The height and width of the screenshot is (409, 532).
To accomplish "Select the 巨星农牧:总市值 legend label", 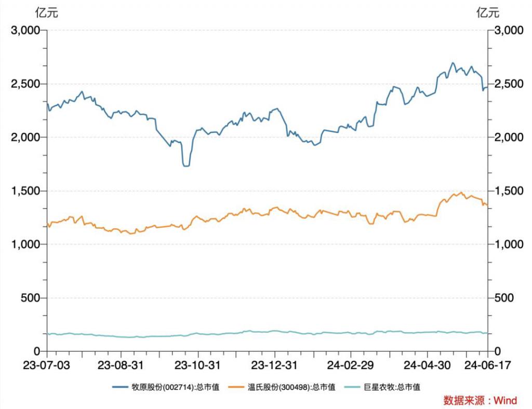I will click(x=392, y=387).
